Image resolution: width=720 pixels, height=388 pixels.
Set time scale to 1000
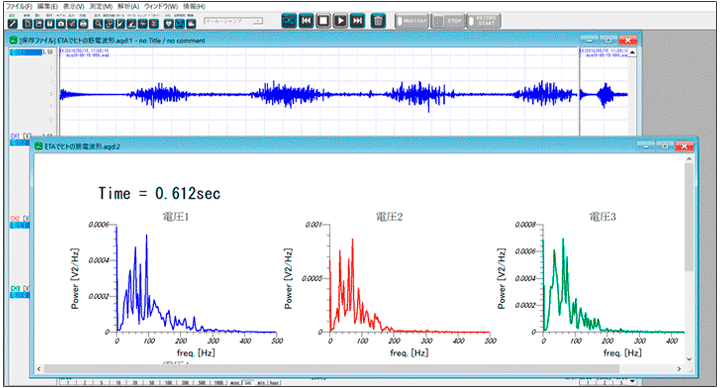[x=219, y=383]
